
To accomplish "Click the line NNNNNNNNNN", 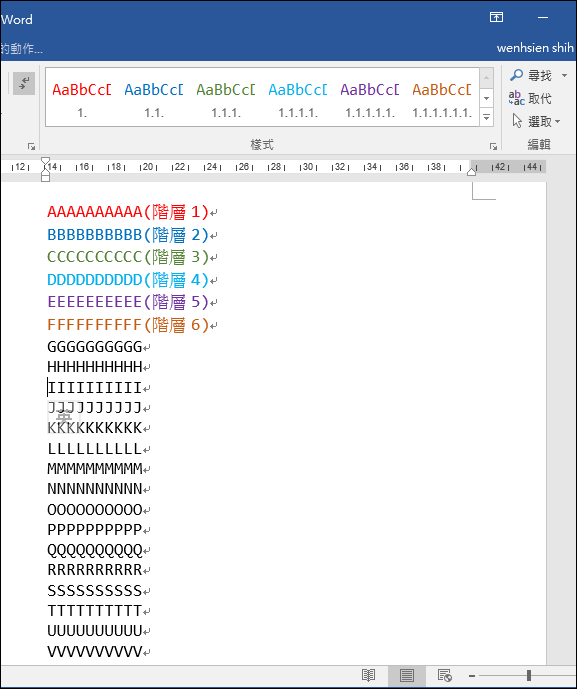I will [x=95, y=489].
